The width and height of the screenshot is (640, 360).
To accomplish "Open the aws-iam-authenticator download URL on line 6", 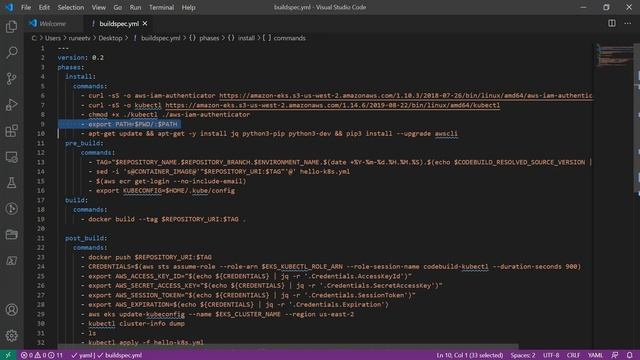I will coord(406,96).
